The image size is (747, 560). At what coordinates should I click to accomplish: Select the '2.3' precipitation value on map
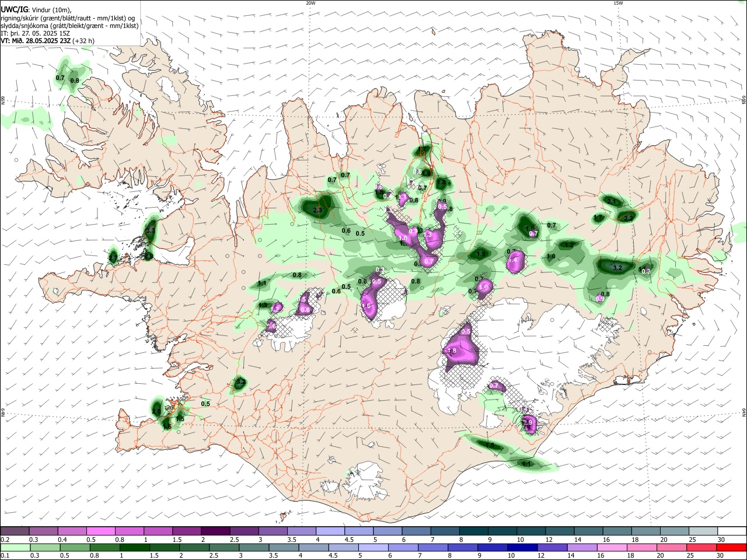(x=318, y=210)
